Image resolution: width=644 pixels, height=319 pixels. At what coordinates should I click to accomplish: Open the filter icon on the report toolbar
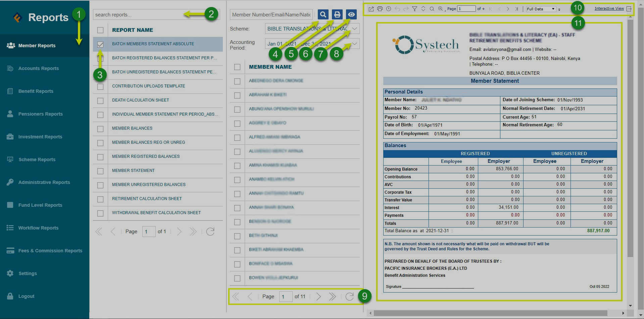click(x=415, y=9)
